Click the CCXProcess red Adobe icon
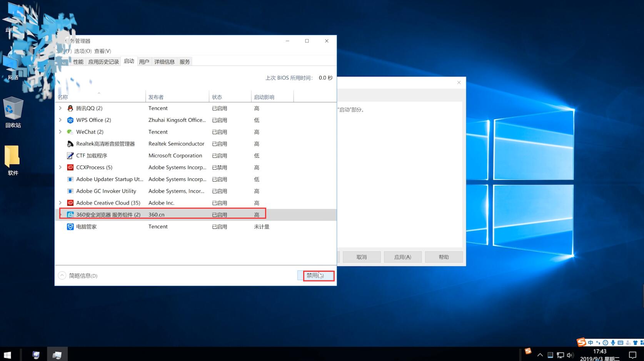644x361 pixels. [70, 168]
